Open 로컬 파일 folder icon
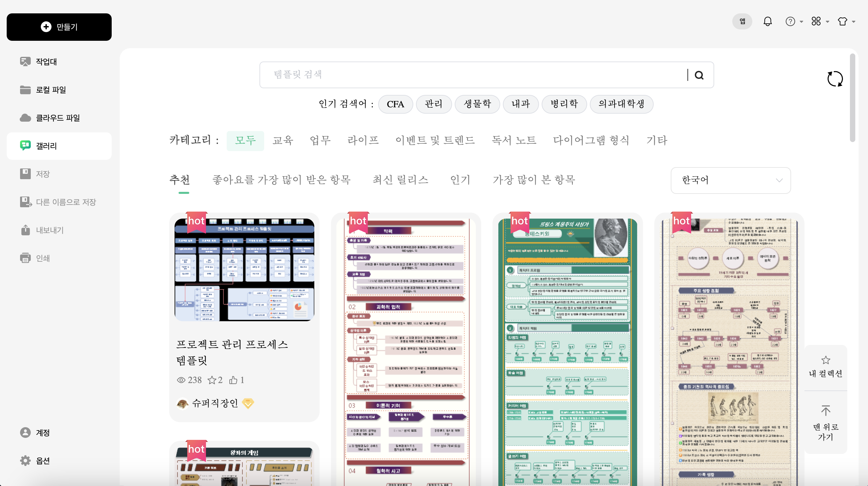Image resolution: width=868 pixels, height=486 pixels. [25, 90]
